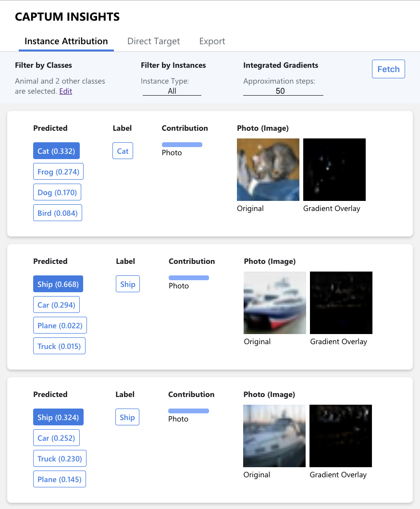Choose the Car prediction in the second row
The height and width of the screenshot is (509, 420).
56,304
